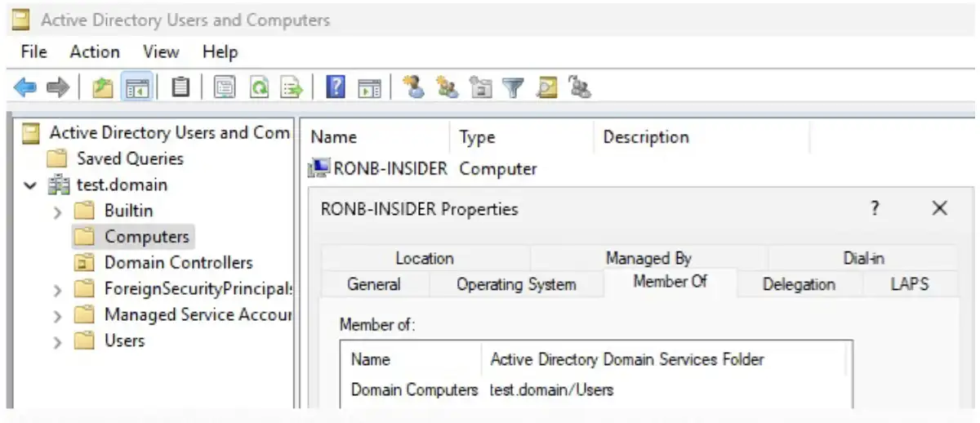Switch to the Operating System tab

click(516, 284)
